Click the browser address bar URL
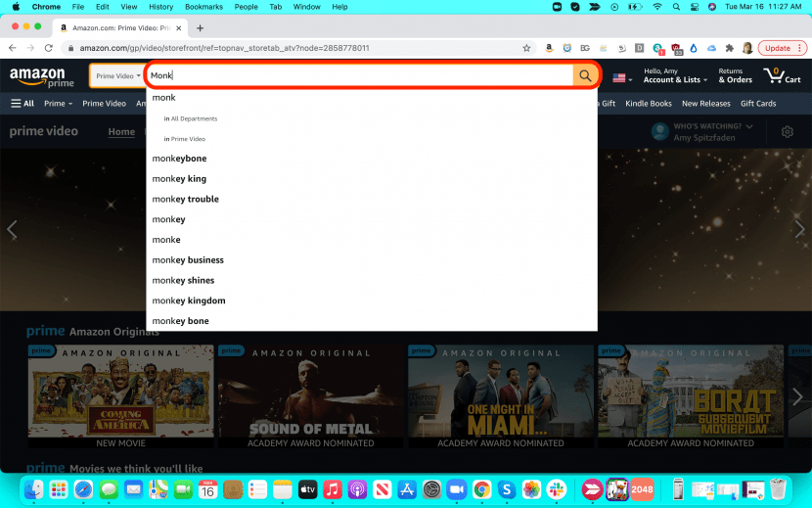Screen dimensions: 812x508 (x=225, y=48)
